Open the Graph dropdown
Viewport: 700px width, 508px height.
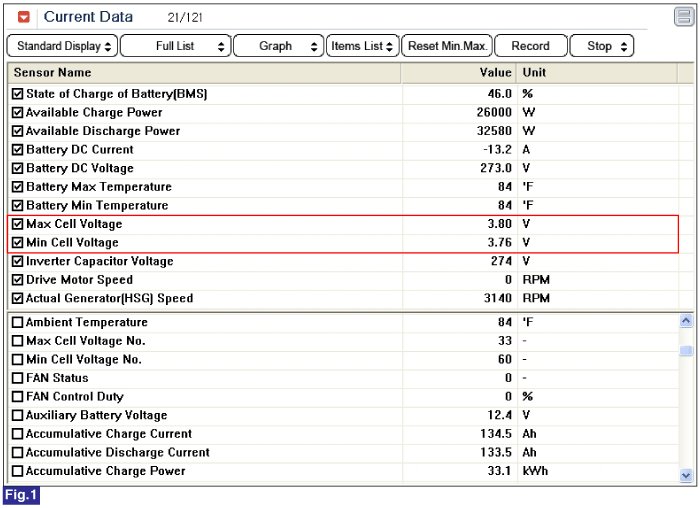(279, 46)
